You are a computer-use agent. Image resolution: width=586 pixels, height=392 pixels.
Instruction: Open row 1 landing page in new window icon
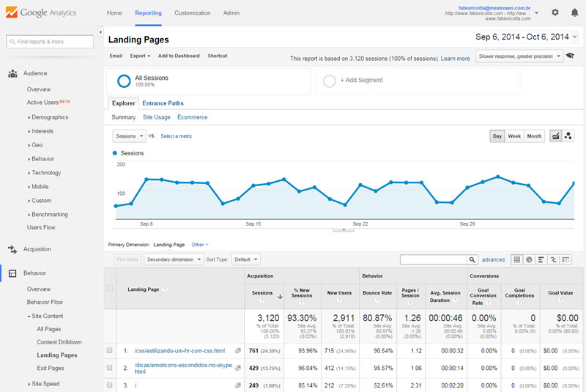237,350
